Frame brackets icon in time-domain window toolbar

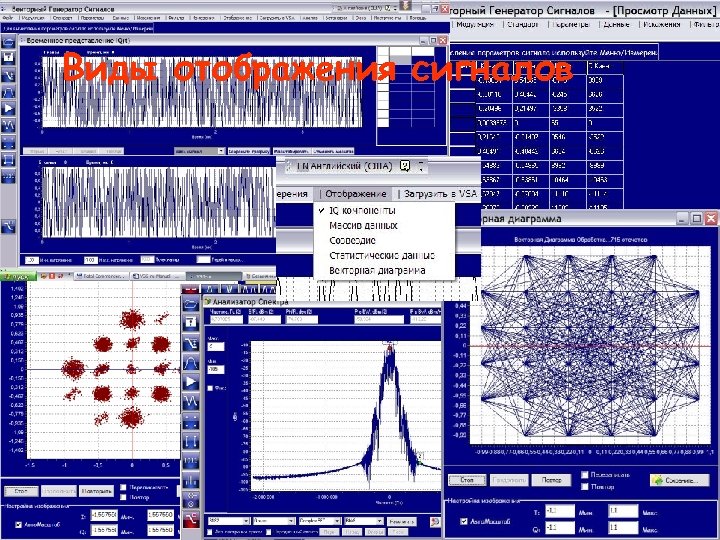pyautogui.click(x=8, y=159)
